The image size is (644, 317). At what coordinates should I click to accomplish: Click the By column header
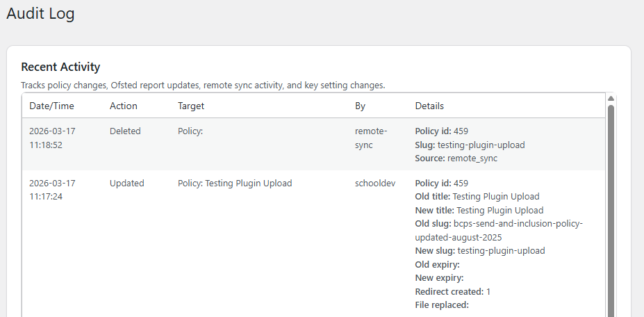(x=360, y=106)
